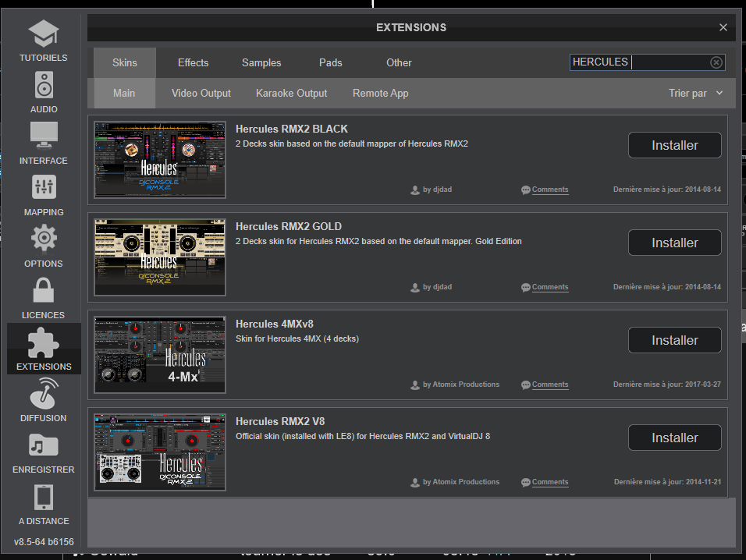Switch to the Effects tab

click(193, 62)
